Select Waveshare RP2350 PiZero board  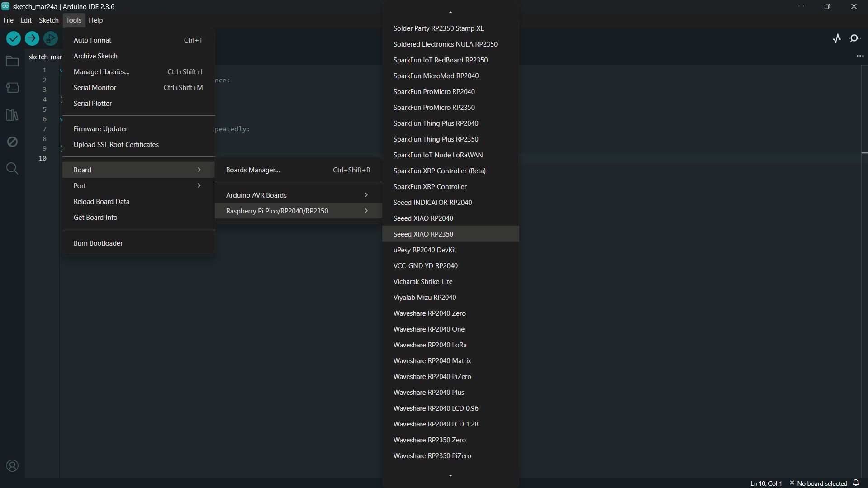click(451, 456)
